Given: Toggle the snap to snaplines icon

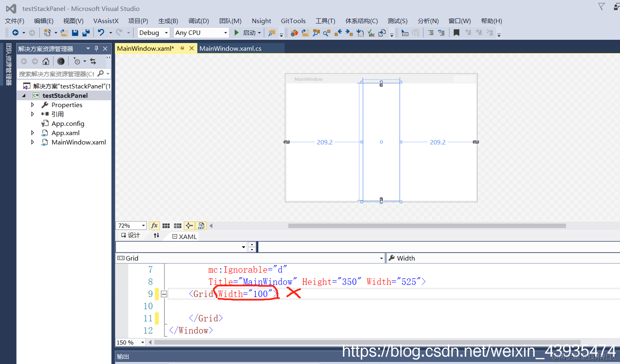Looking at the screenshot, I should point(189,226).
